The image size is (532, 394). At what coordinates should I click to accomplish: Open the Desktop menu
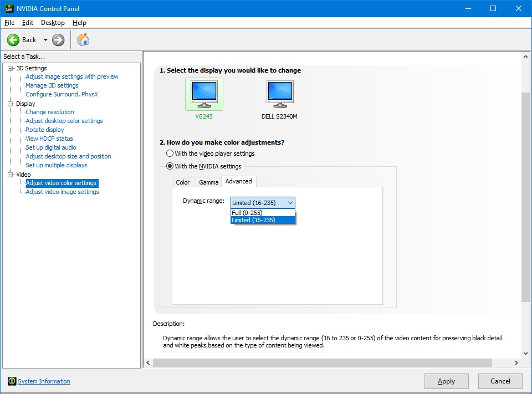(53, 23)
